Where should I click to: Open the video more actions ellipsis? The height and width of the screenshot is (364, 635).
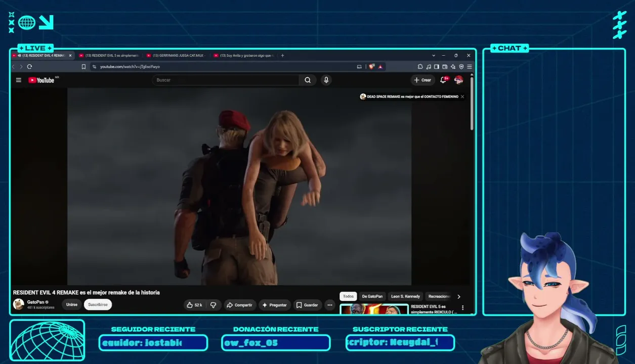(x=330, y=305)
